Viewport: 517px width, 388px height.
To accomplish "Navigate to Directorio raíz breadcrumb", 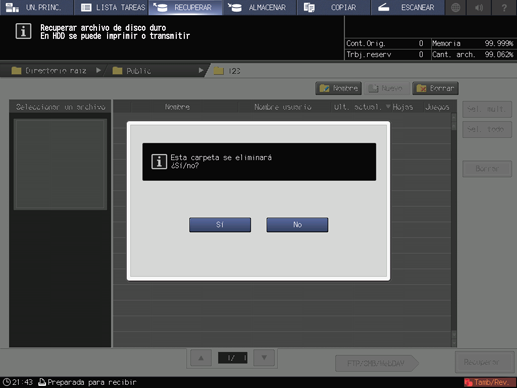I will [50, 71].
